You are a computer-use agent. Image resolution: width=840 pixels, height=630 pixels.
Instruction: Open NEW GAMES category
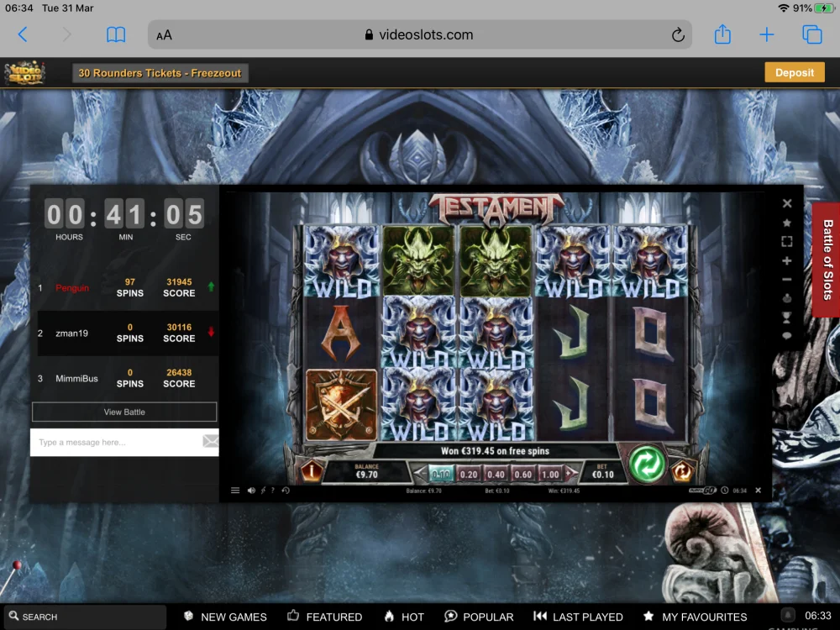[225, 617]
